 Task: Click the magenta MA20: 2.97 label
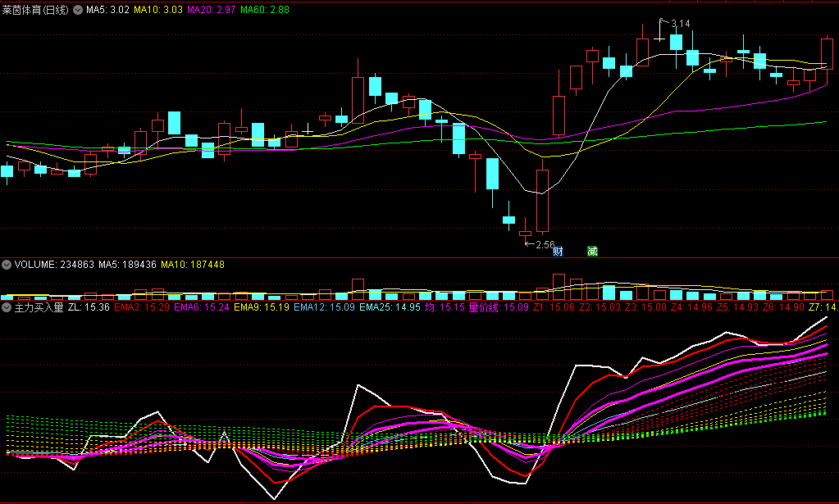[212, 10]
